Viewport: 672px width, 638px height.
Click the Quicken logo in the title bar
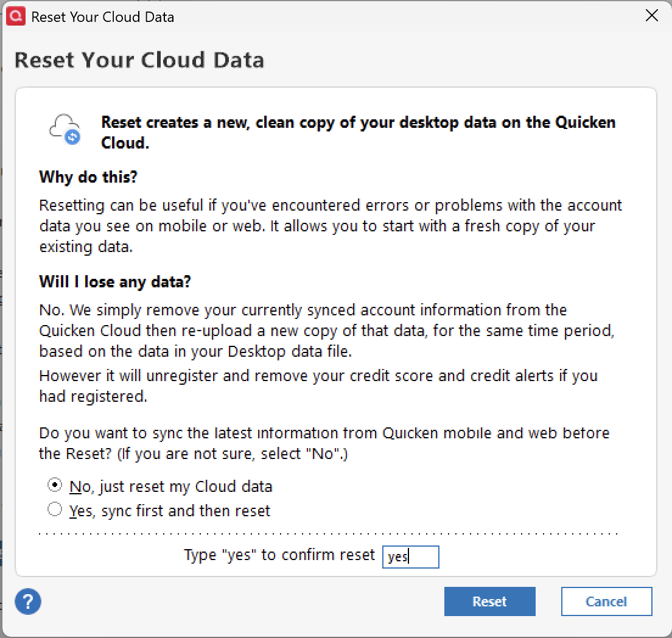click(15, 16)
